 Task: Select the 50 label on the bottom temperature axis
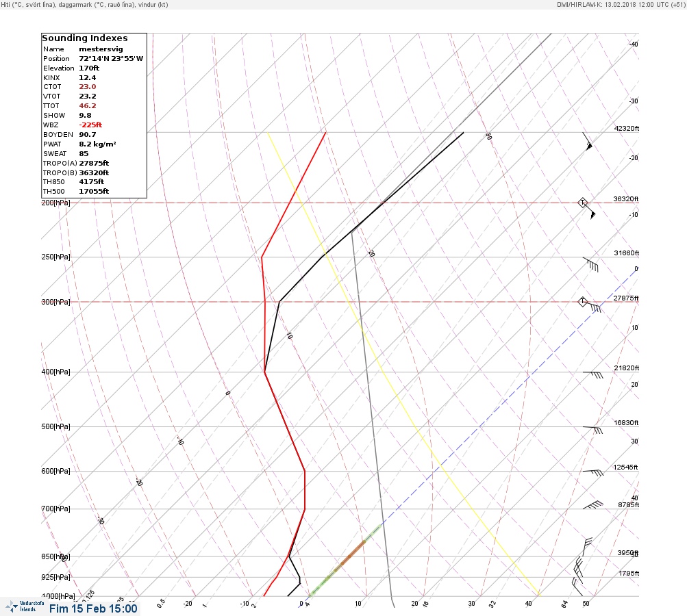click(x=586, y=603)
